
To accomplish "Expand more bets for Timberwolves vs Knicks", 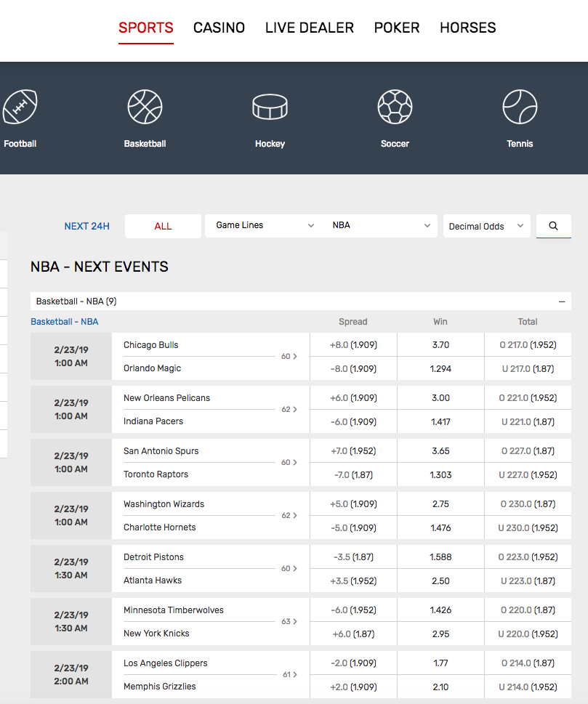I will (289, 621).
